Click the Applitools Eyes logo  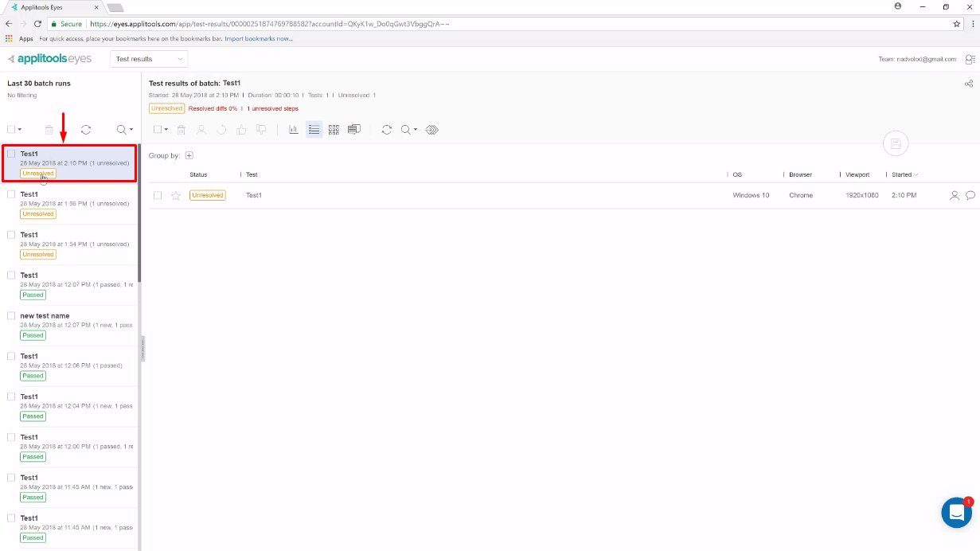[49, 59]
